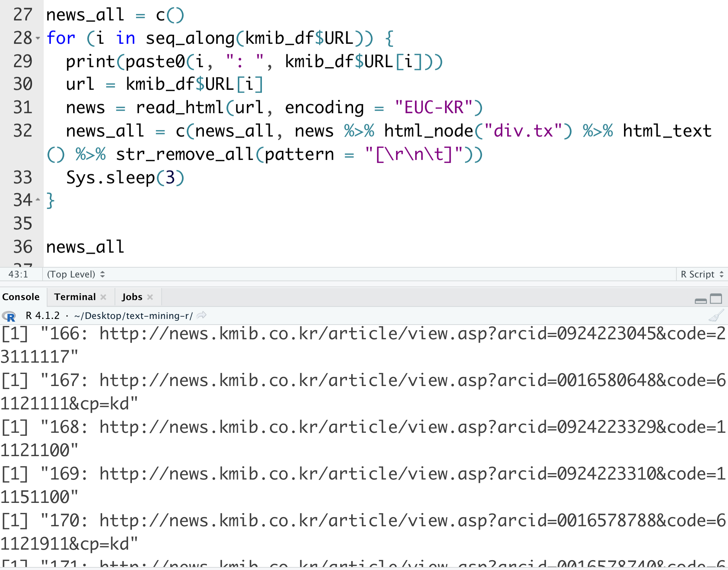Click the read_html call on line 31
The height and width of the screenshot is (570, 728).
click(309, 108)
